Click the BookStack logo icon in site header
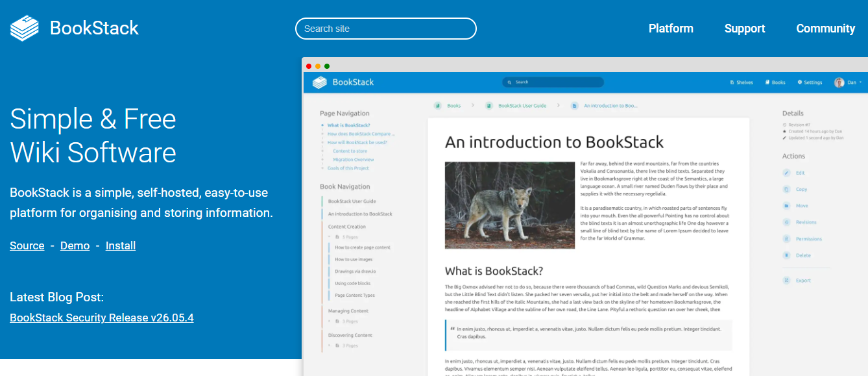Image resolution: width=868 pixels, height=376 pixels. click(x=25, y=28)
